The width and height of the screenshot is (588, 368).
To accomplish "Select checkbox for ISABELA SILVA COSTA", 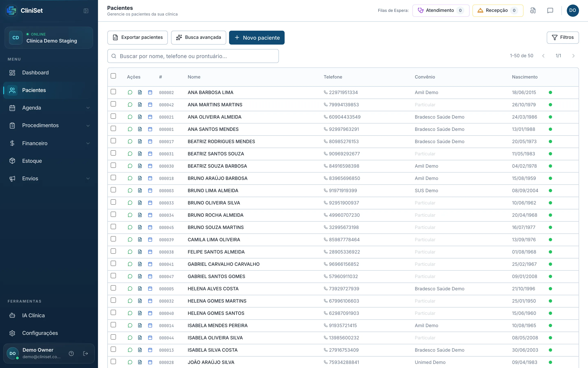I will click(x=113, y=349).
